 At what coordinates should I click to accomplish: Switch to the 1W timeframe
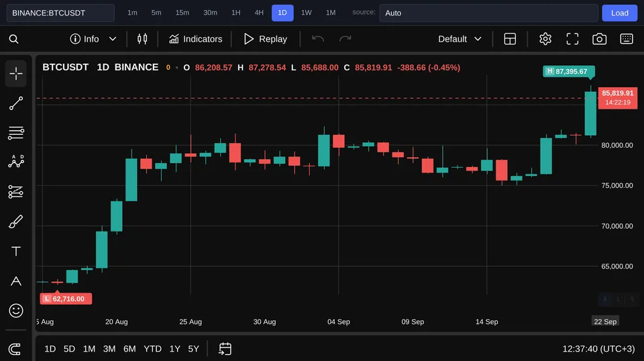(x=307, y=13)
